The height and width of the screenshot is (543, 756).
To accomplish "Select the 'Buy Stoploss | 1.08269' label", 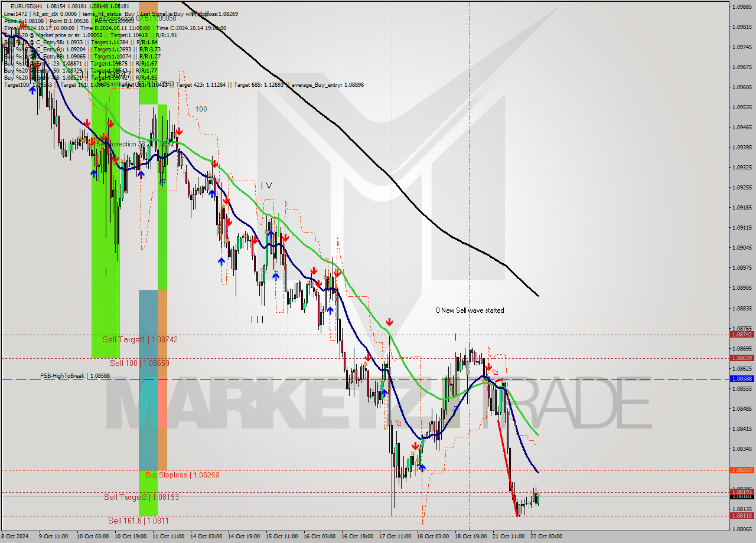I will [x=183, y=475].
